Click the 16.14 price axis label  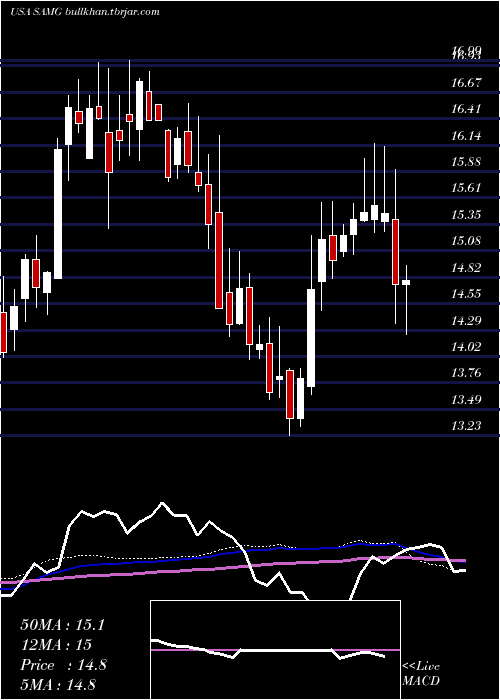(467, 136)
